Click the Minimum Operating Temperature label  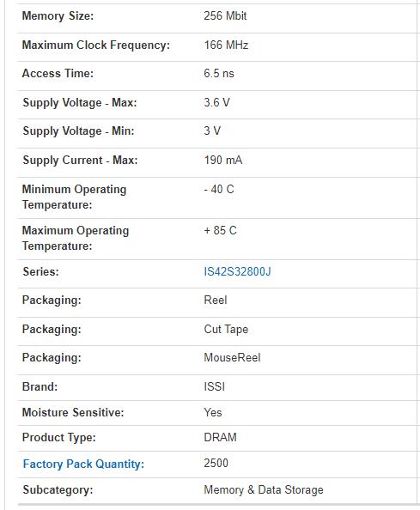(x=74, y=197)
